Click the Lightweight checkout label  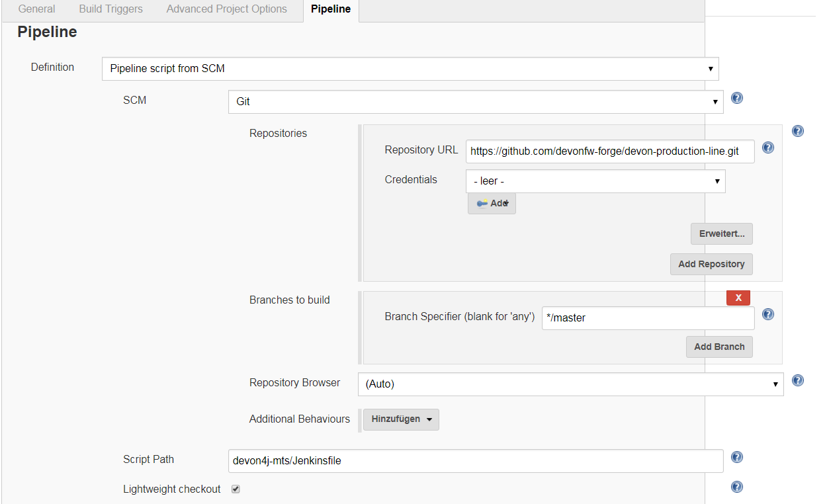point(172,489)
